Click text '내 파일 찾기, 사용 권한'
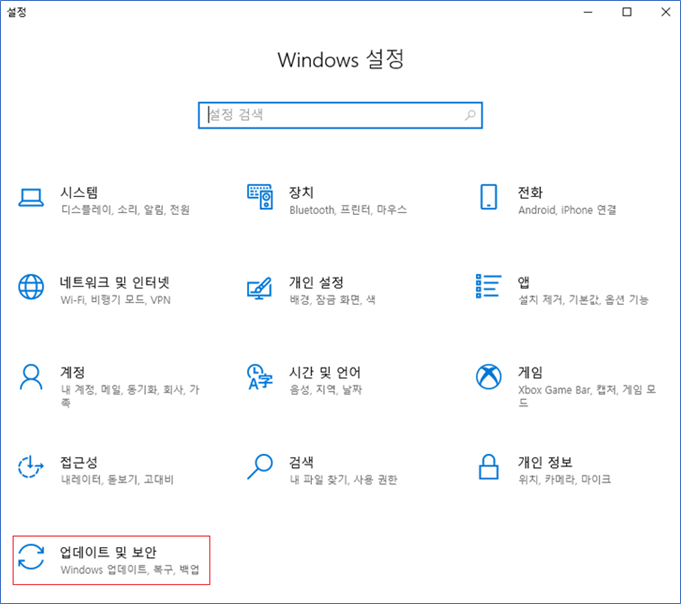 pyautogui.click(x=343, y=479)
